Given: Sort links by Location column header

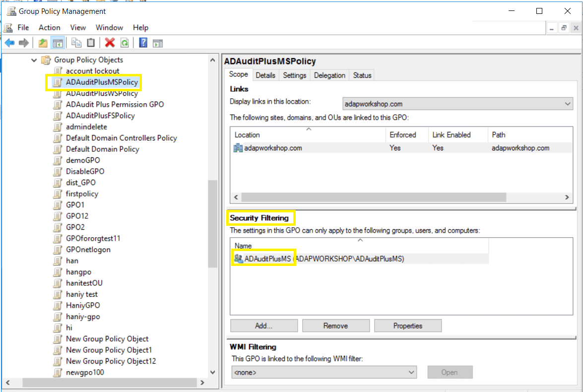Looking at the screenshot, I should pos(308,134).
